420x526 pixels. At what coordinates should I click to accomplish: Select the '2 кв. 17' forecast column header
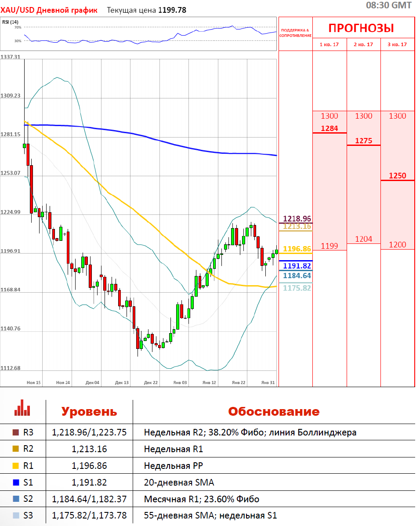363,45
